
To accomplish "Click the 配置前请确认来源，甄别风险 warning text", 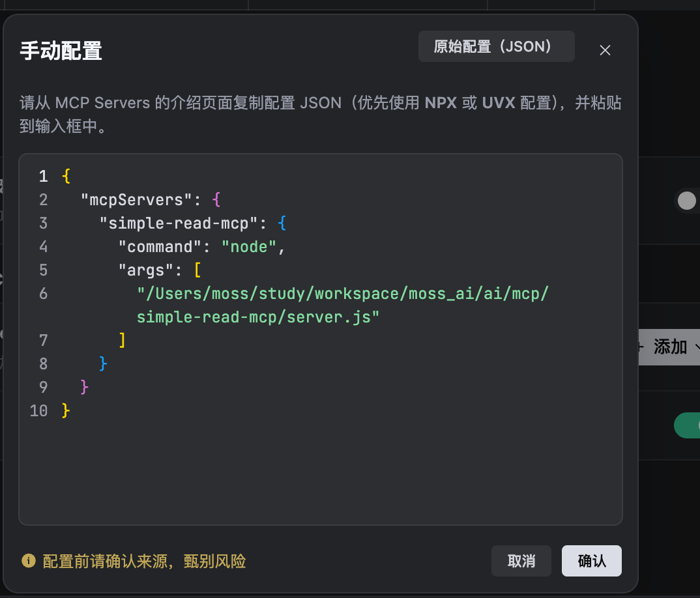I will pos(144,561).
